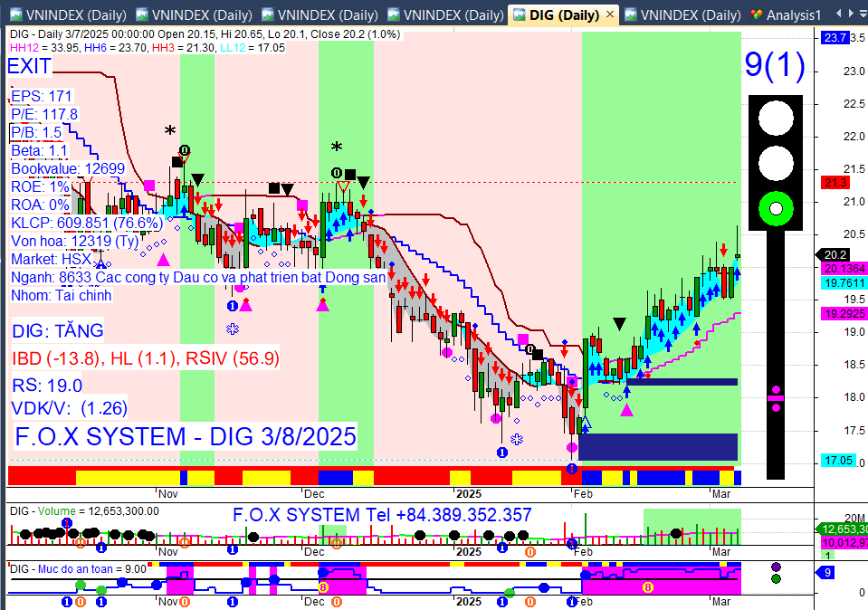Click the EXIT label

click(x=29, y=66)
